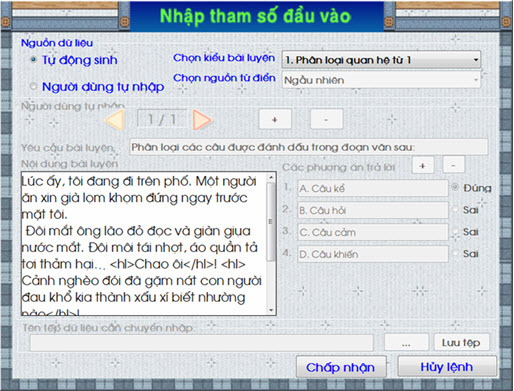The width and height of the screenshot is (514, 391).
Task: Go to next exercise with right orange arrow
Action: point(202,119)
